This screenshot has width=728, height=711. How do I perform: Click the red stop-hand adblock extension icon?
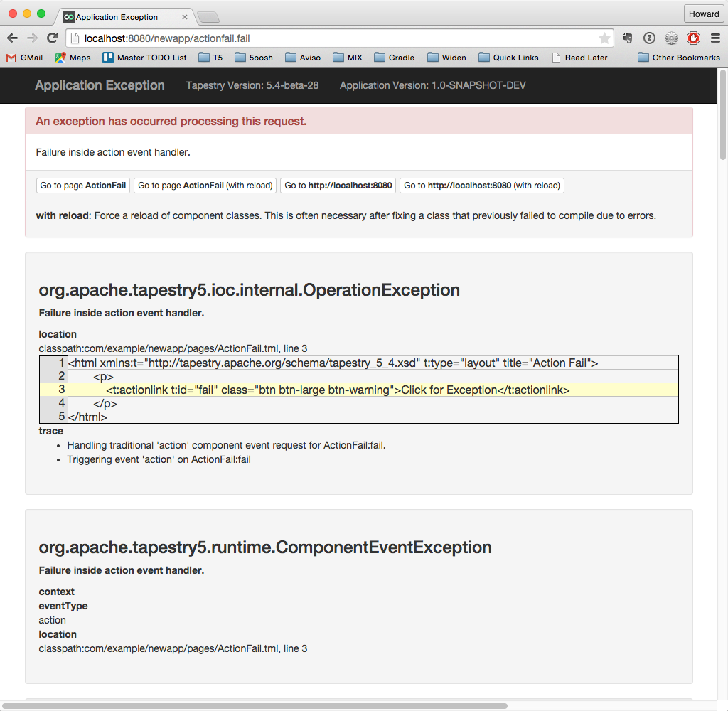tap(692, 38)
